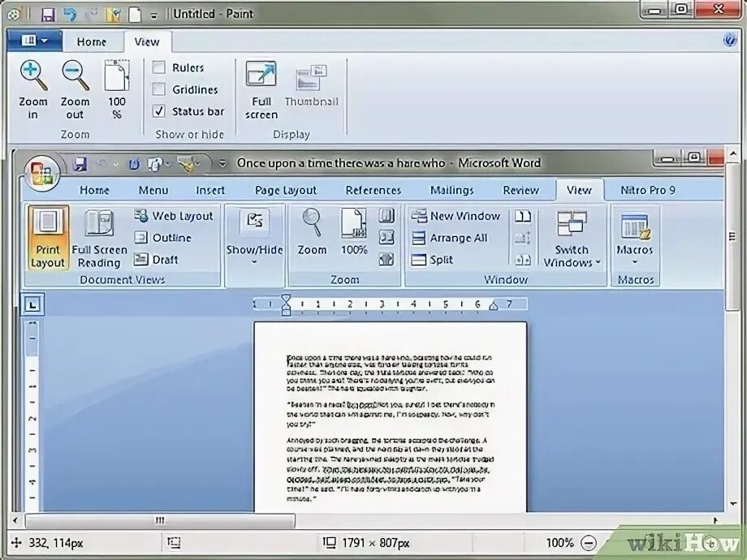Click the Reset Window Position icon
The height and width of the screenshot is (560, 747).
(x=523, y=260)
